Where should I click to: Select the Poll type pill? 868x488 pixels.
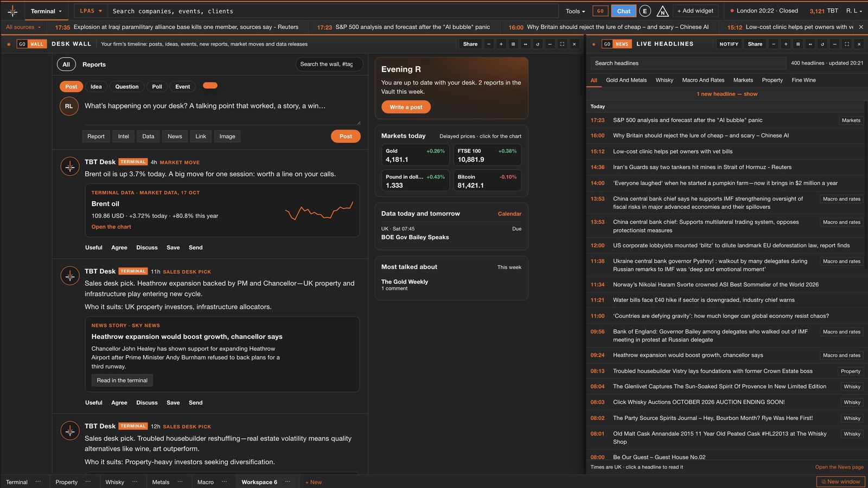pos(157,86)
